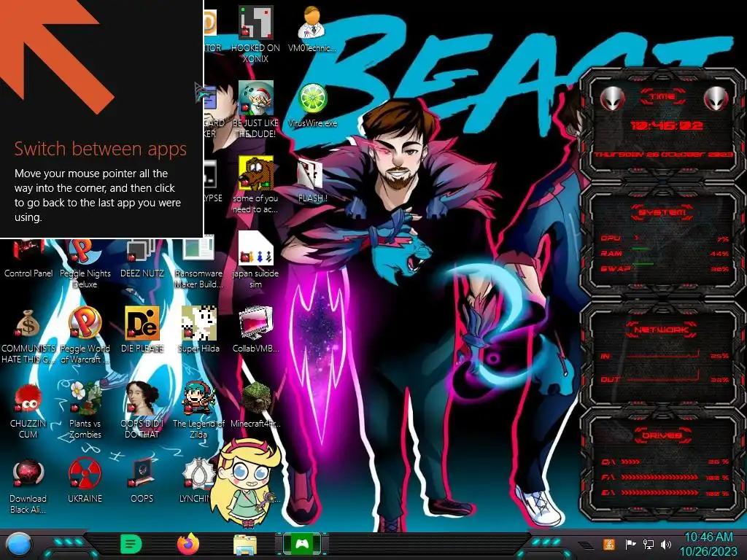Open the Action Center flag tray icon

[630, 544]
